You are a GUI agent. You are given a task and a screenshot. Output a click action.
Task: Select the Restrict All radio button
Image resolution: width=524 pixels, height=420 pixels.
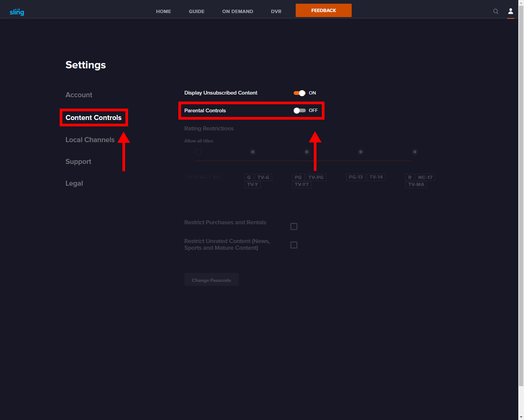click(x=198, y=152)
